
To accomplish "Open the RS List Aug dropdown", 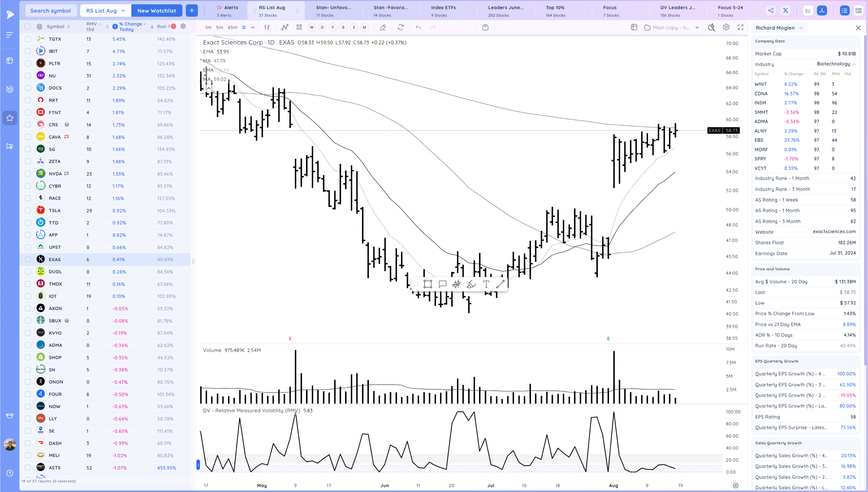I will [x=105, y=10].
